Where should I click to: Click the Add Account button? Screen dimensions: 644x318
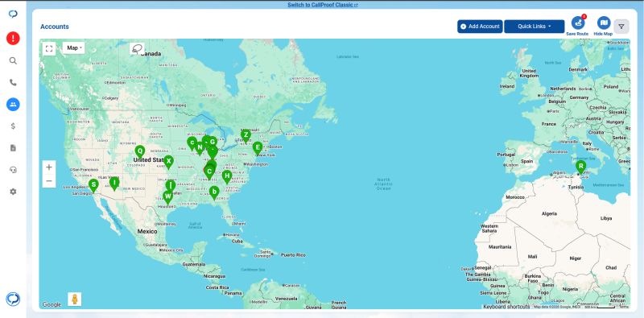480,27
